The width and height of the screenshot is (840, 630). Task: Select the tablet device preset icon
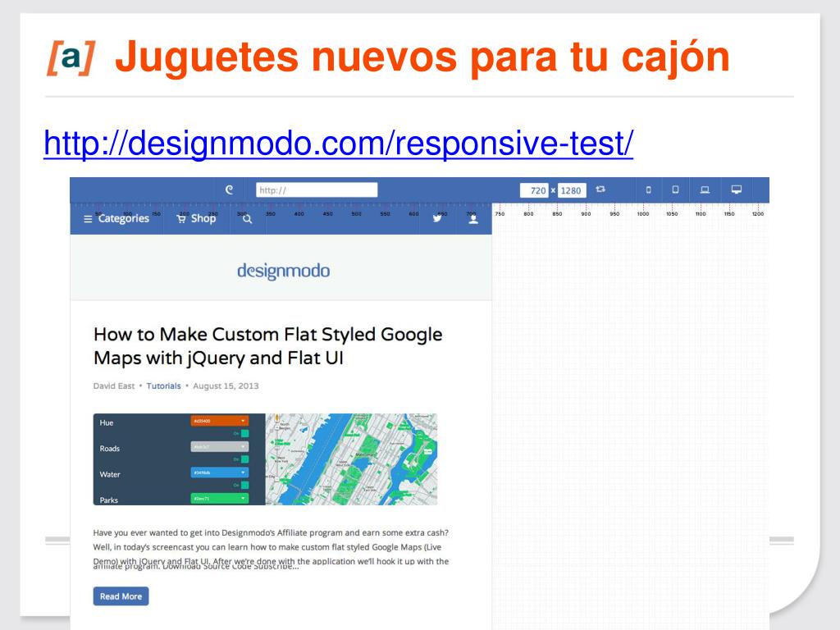pos(675,189)
